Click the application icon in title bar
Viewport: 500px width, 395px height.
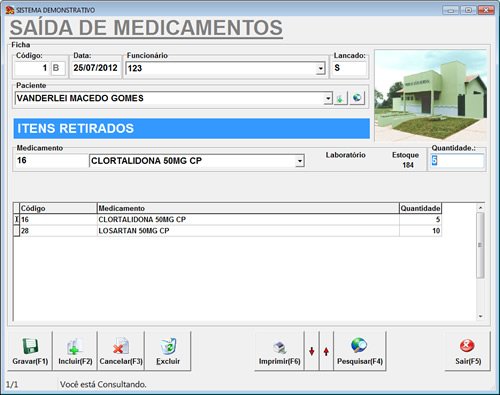[x=10, y=10]
